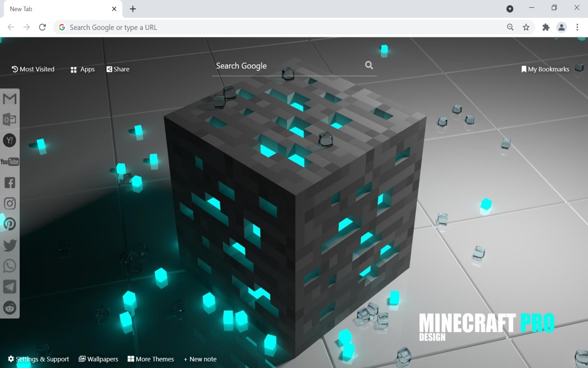Click the Share button
This screenshot has height=368, width=588.
pyautogui.click(x=118, y=69)
